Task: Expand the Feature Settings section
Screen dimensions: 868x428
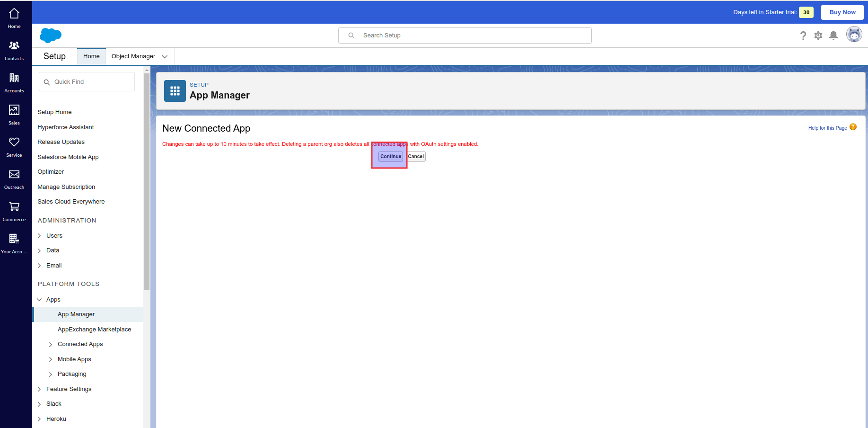Action: coord(39,390)
